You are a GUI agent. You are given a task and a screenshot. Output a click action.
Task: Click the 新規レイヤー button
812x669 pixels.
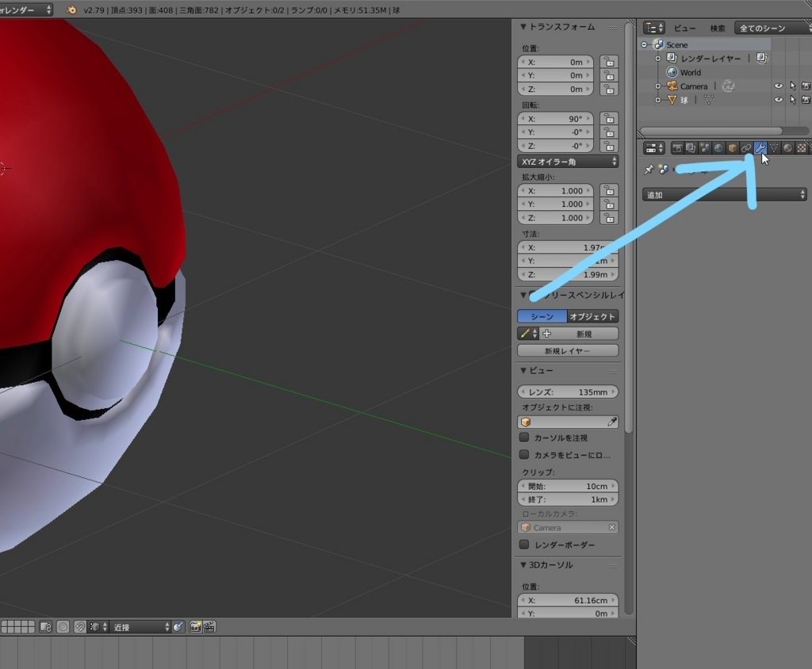[567, 350]
